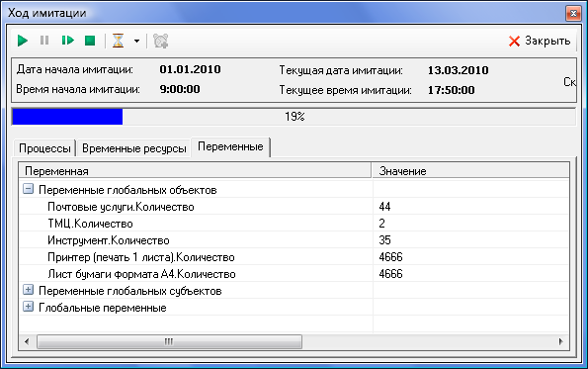This screenshot has width=588, height=369.
Task: Click the horizontal scrollbar thumb
Action: click(x=169, y=341)
